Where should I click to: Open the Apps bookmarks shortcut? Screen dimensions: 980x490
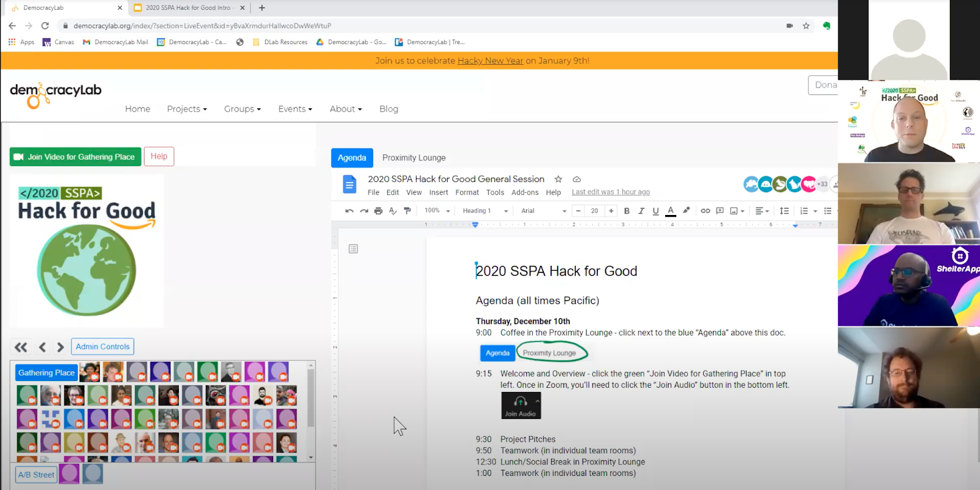[x=21, y=42]
